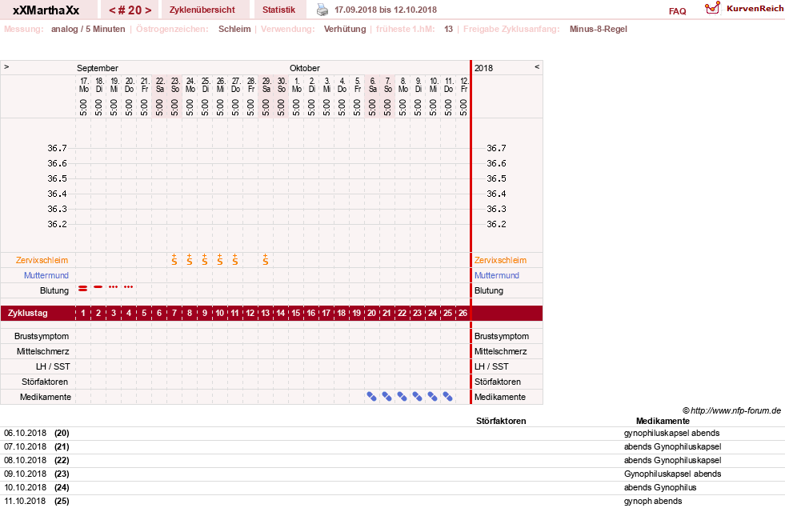This screenshot has height=532, width=785.
Task: Click the pill icon on cycle day 22
Action: (402, 397)
